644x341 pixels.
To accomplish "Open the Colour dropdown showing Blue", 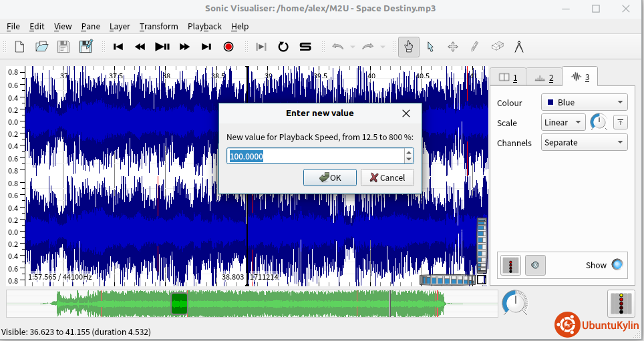I will click(584, 102).
